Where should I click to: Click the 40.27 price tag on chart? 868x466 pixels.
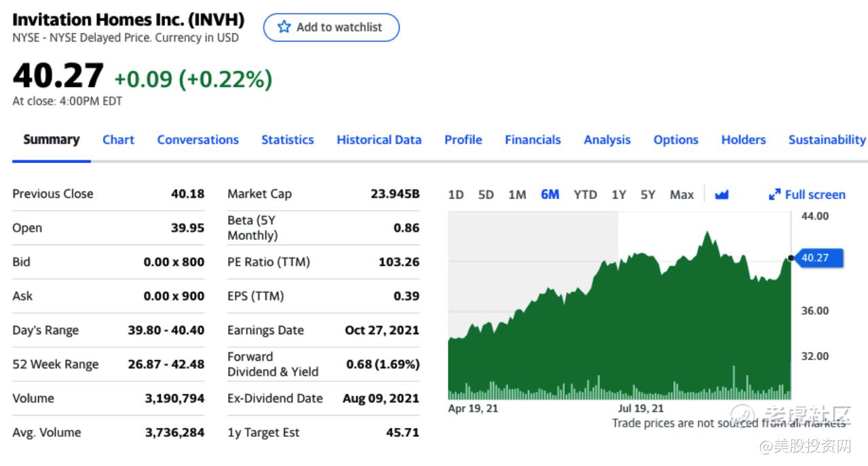[x=818, y=258]
